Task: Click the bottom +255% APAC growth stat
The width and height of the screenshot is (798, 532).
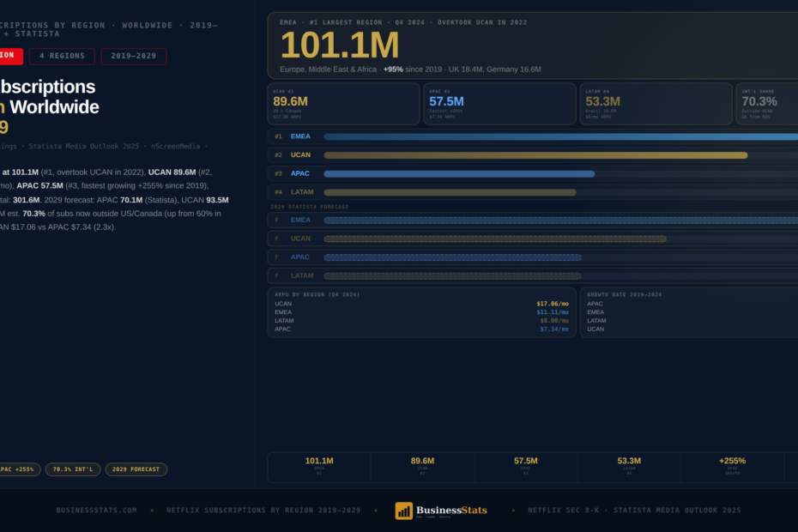Action: coord(732,466)
